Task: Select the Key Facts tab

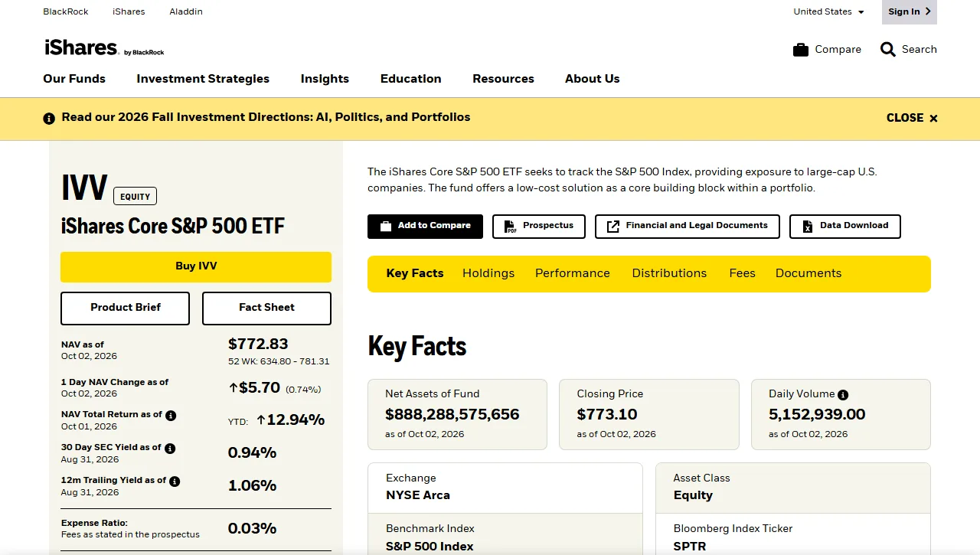Action: pyautogui.click(x=415, y=273)
